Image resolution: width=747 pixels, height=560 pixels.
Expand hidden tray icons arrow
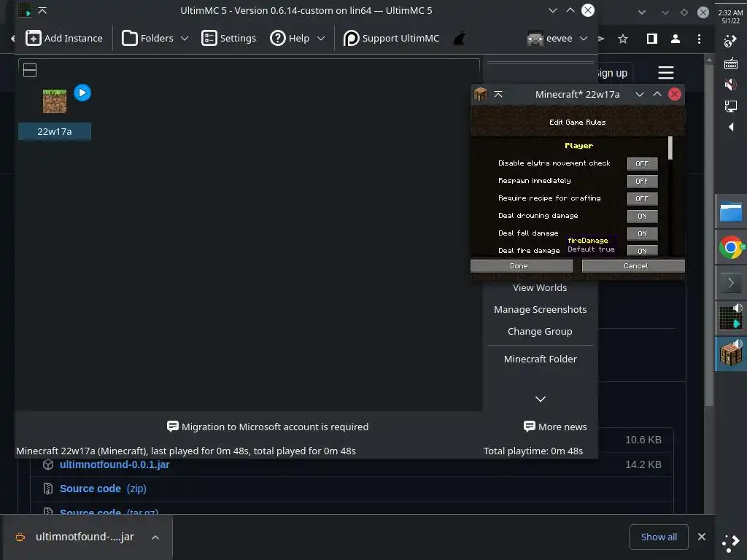[x=731, y=127]
